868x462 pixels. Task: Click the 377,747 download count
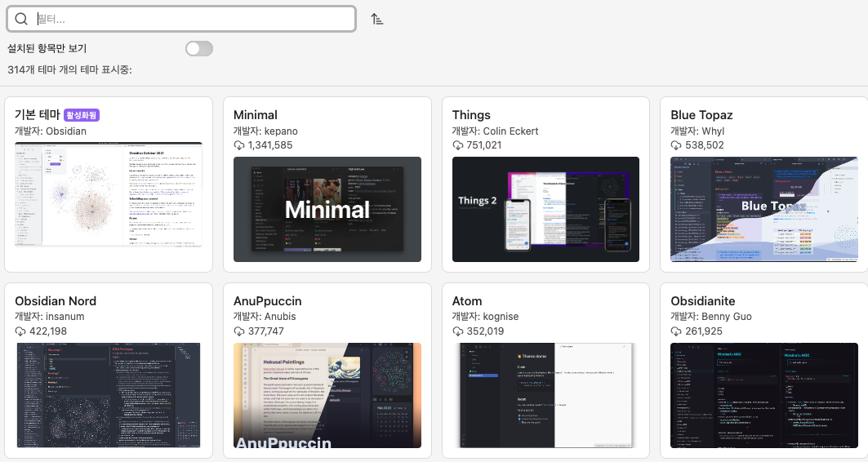[265, 331]
